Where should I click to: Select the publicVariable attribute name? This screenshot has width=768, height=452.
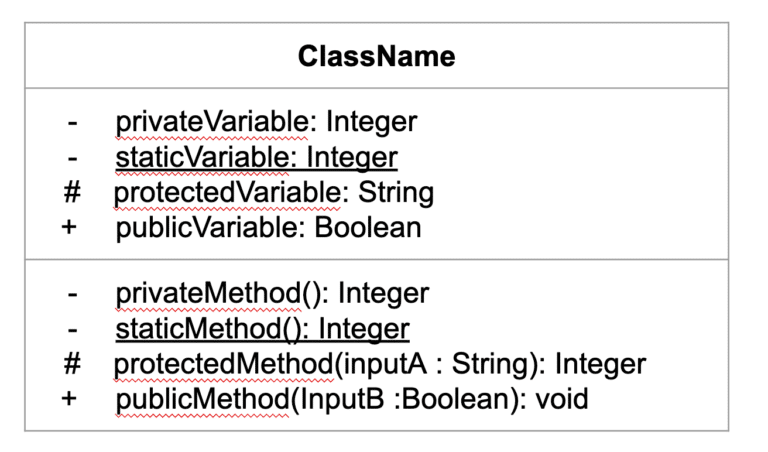click(x=207, y=227)
